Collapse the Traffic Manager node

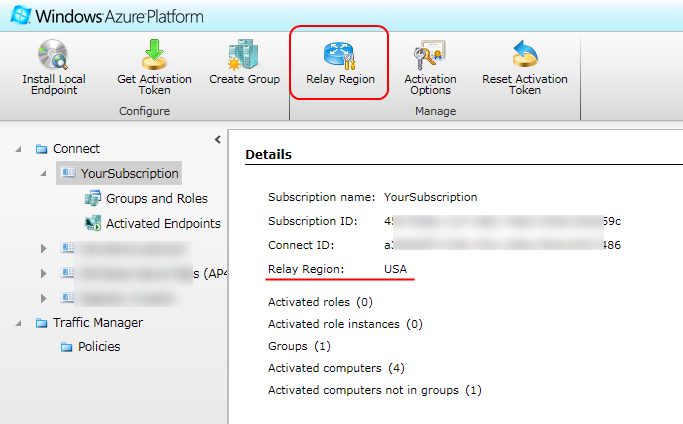pos(19,322)
